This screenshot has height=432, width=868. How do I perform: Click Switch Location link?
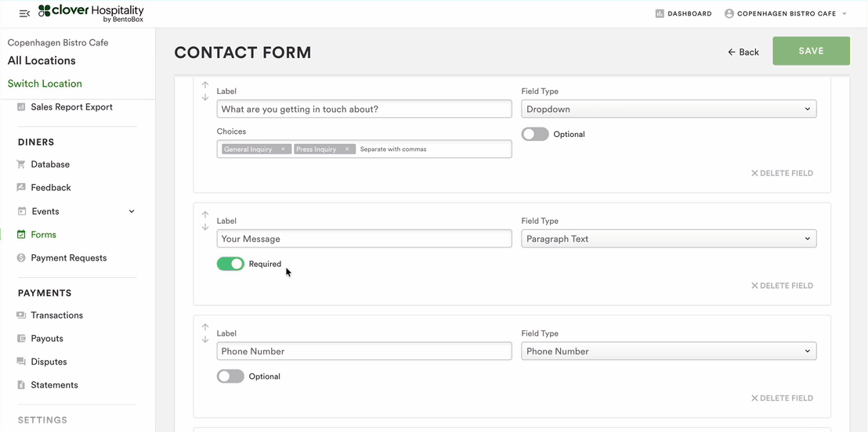pos(45,84)
